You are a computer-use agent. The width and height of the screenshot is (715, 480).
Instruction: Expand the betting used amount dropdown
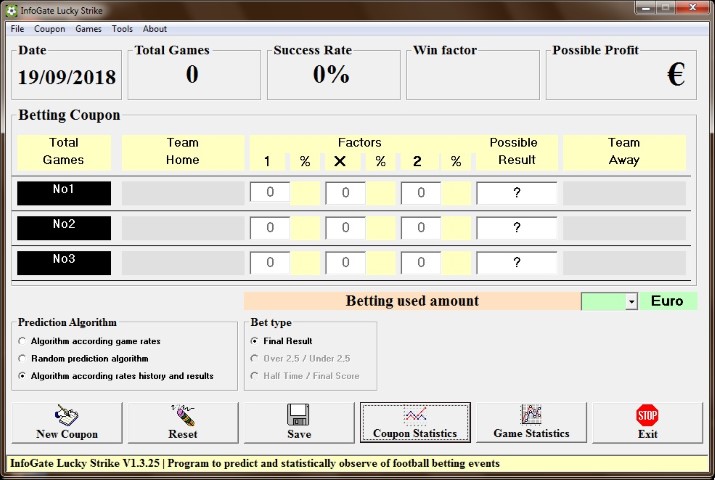631,302
